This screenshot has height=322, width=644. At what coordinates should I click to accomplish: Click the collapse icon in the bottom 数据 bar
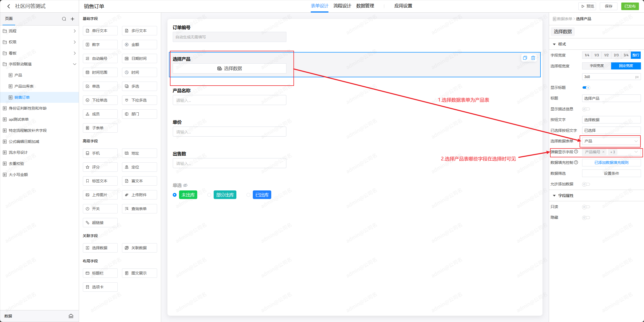click(x=71, y=316)
